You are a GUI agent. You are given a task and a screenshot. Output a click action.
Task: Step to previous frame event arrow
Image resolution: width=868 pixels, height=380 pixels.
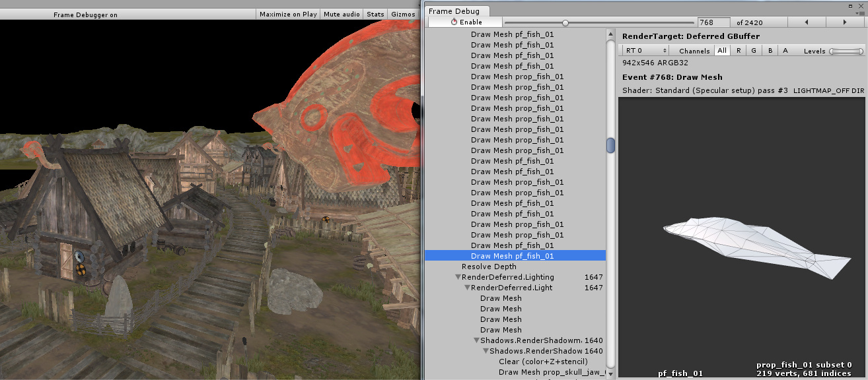807,22
